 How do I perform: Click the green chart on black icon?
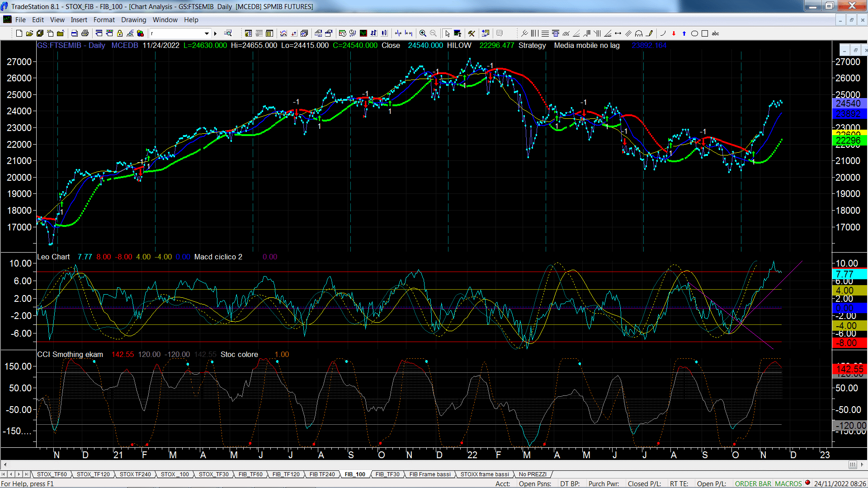tap(363, 33)
